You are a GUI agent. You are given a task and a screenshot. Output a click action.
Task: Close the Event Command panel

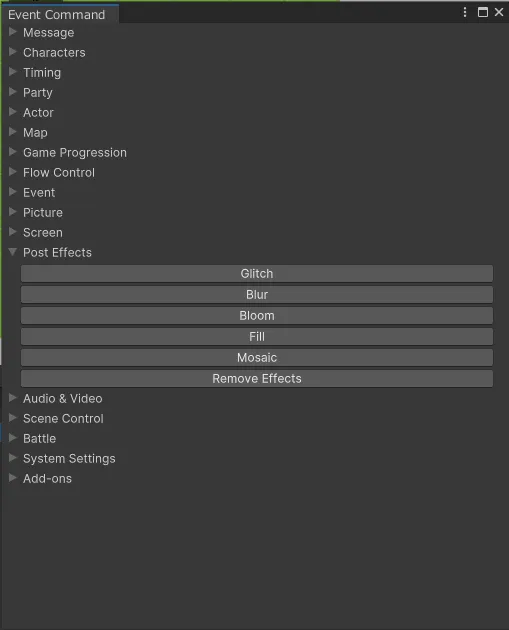[499, 12]
